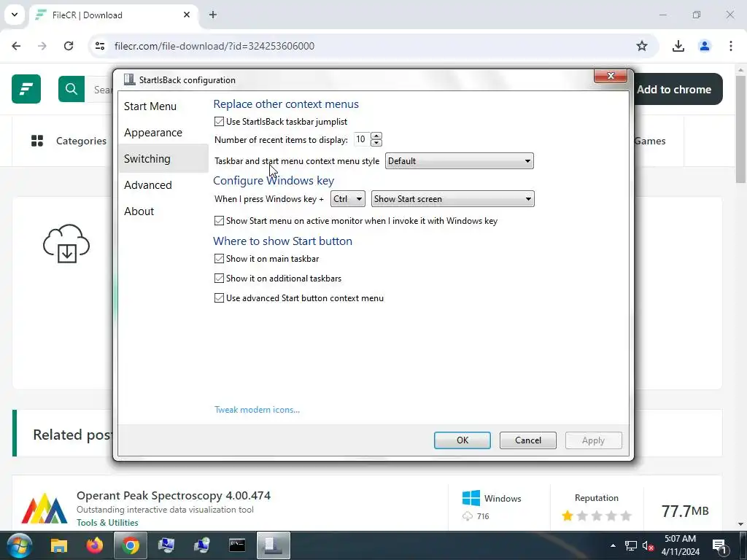Image resolution: width=747 pixels, height=560 pixels.
Task: Switch to the Appearance section
Action: coord(153,133)
